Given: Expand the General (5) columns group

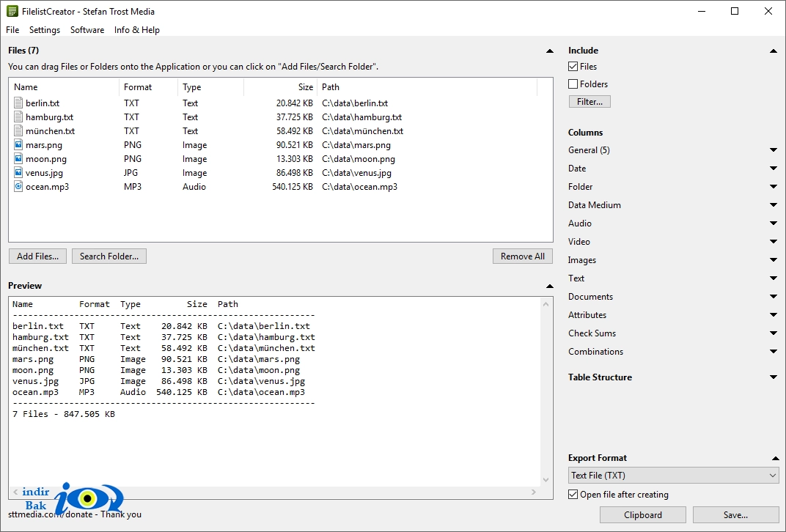Looking at the screenshot, I should [773, 149].
